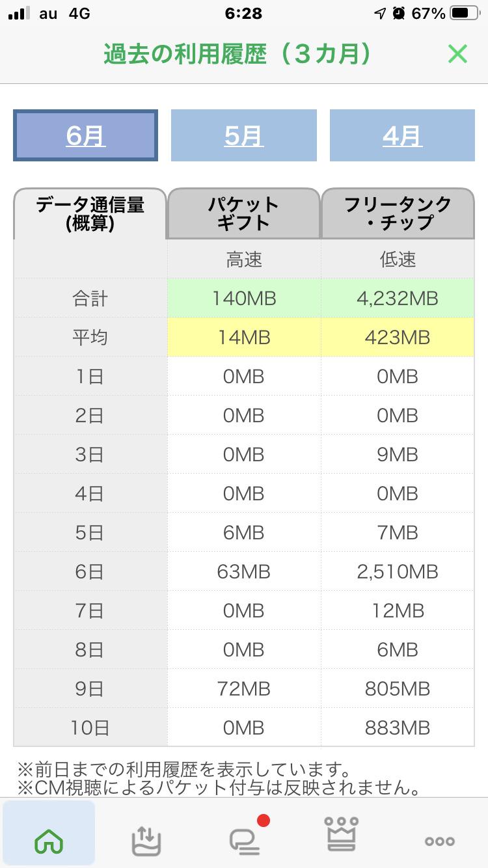Tap the 合計 low-speed 4,232MB cell
This screenshot has height=868, width=488.
[x=398, y=299]
